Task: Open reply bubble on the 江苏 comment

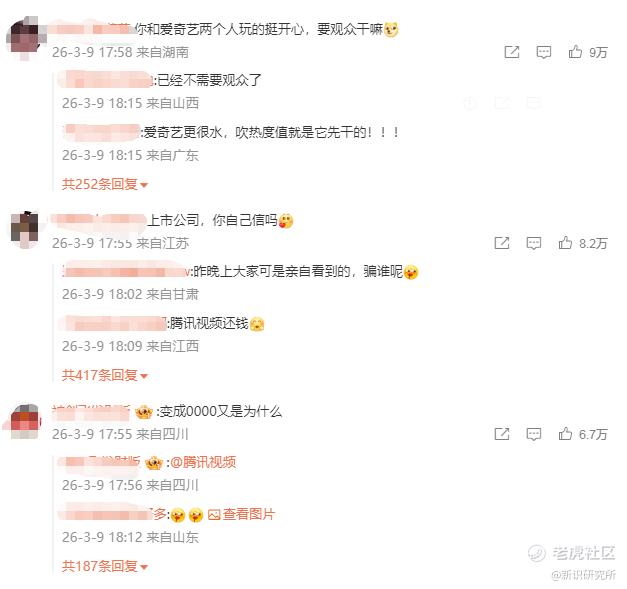Action: (533, 243)
